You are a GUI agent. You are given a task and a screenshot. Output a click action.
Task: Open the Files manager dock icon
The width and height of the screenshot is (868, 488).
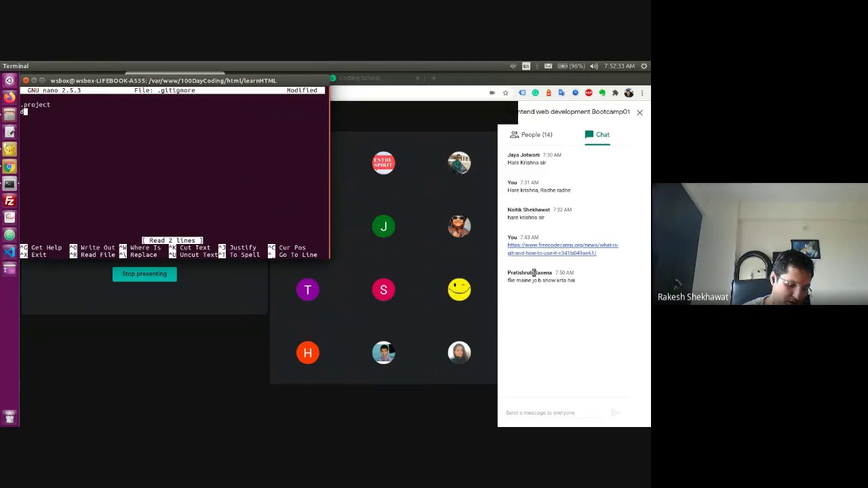[9, 115]
